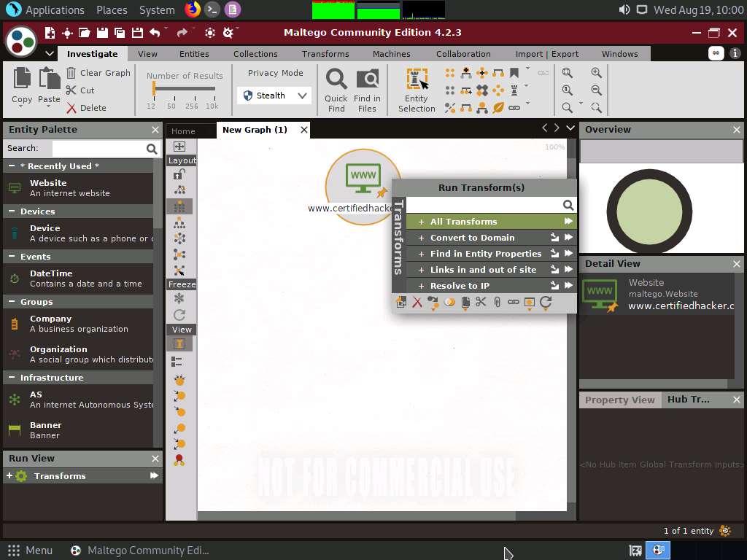Toggle block layout mode in graph sidebar
Image resolution: width=747 pixels, height=560 pixels.
tap(179, 206)
